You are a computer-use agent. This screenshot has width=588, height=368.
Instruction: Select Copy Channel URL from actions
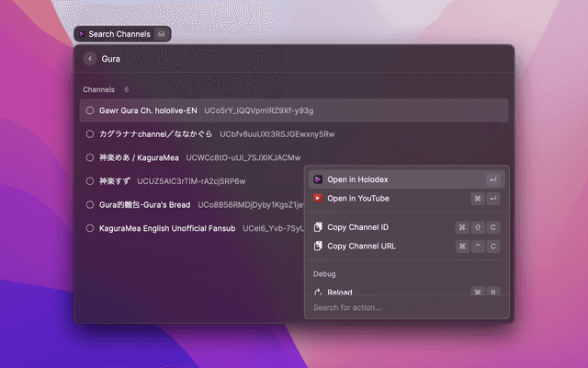363,246
